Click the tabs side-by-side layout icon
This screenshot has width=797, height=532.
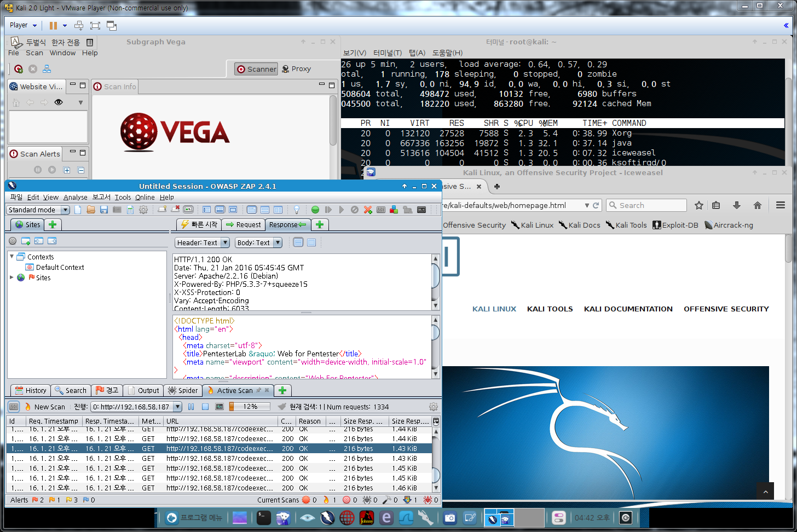coord(278,210)
